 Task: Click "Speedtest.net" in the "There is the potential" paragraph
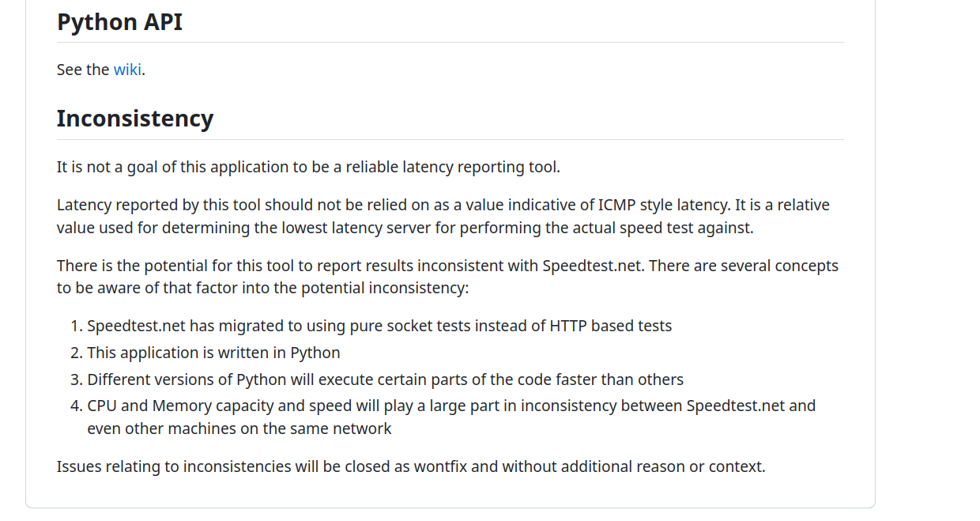[593, 266]
